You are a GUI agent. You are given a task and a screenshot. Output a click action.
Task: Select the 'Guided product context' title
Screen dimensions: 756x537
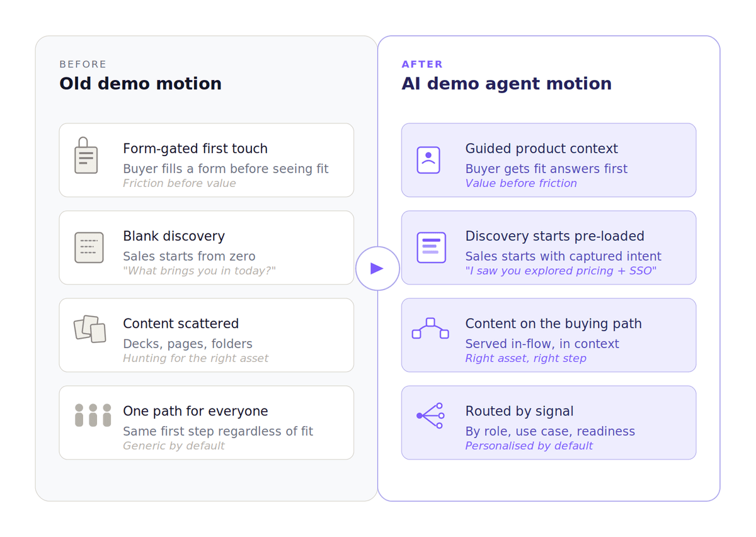[542, 149]
